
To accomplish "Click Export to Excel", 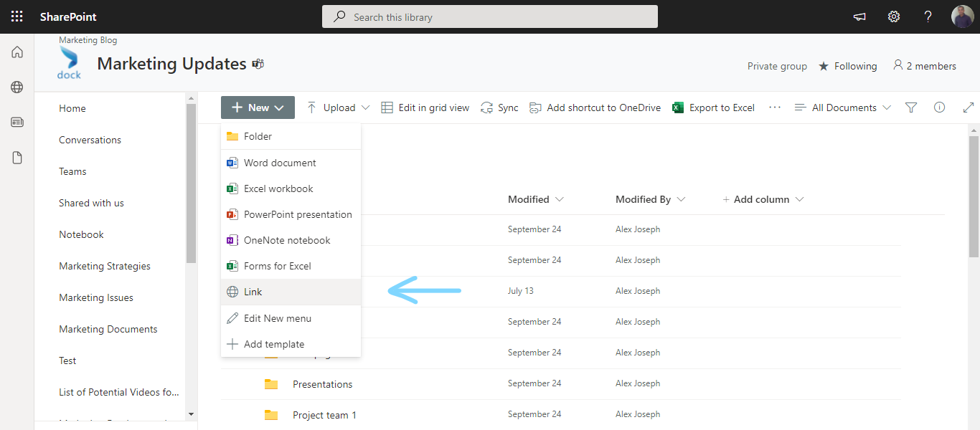I will click(713, 107).
